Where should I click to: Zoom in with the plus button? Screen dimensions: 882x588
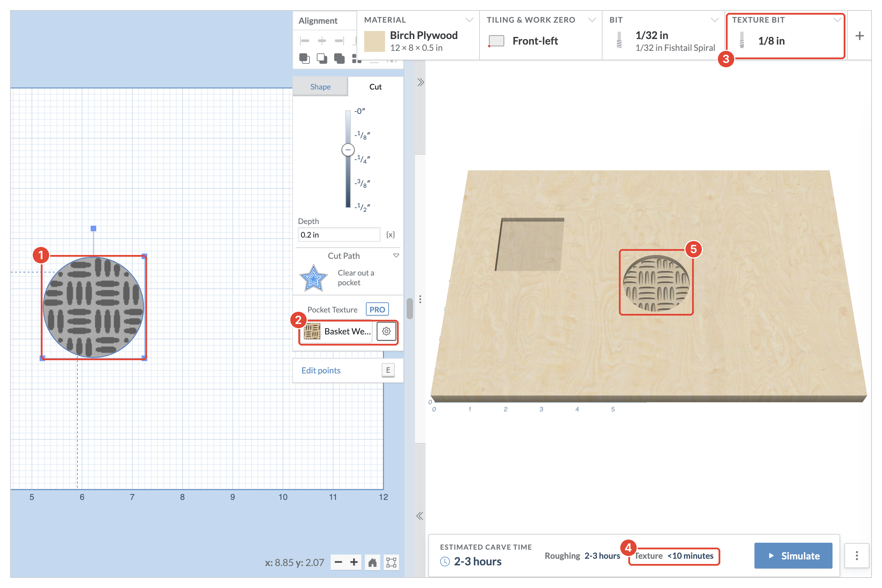[354, 563]
